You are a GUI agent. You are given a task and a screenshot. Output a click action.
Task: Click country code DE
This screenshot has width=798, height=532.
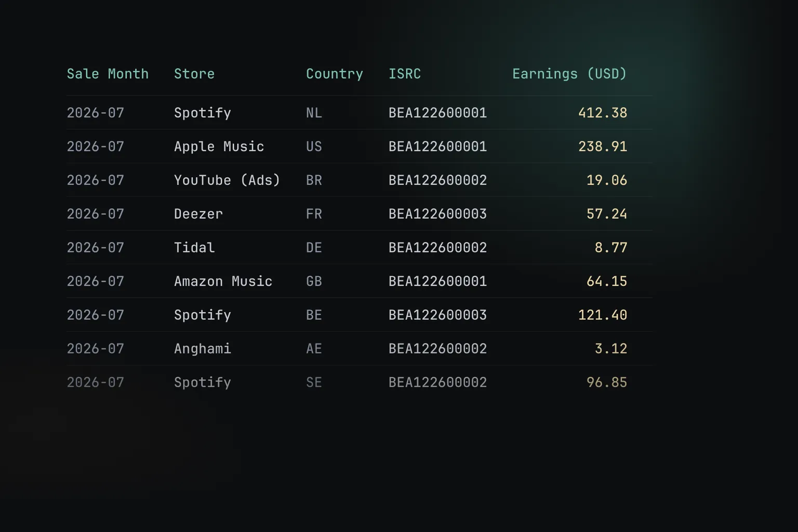(314, 248)
